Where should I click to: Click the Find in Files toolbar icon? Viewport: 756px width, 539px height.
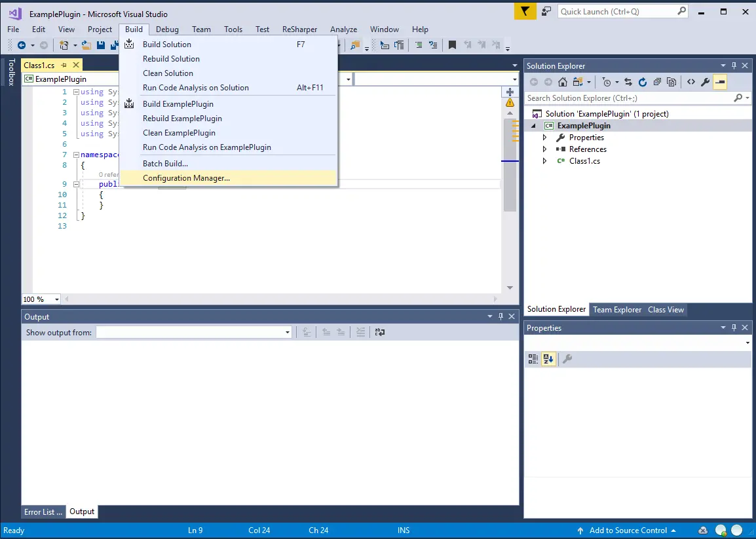[x=355, y=45]
